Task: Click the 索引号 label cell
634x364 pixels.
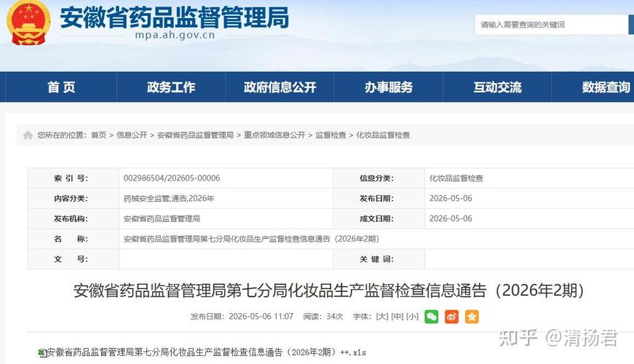Action: tap(74, 178)
